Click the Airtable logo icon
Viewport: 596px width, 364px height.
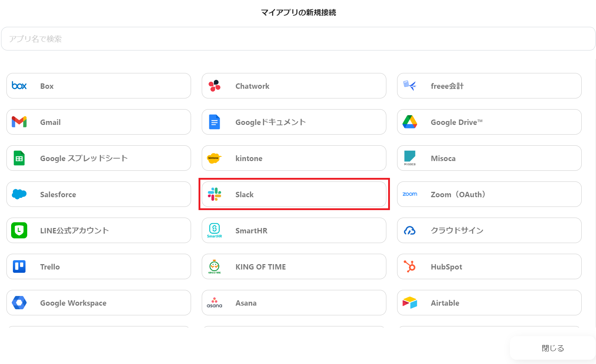point(410,302)
